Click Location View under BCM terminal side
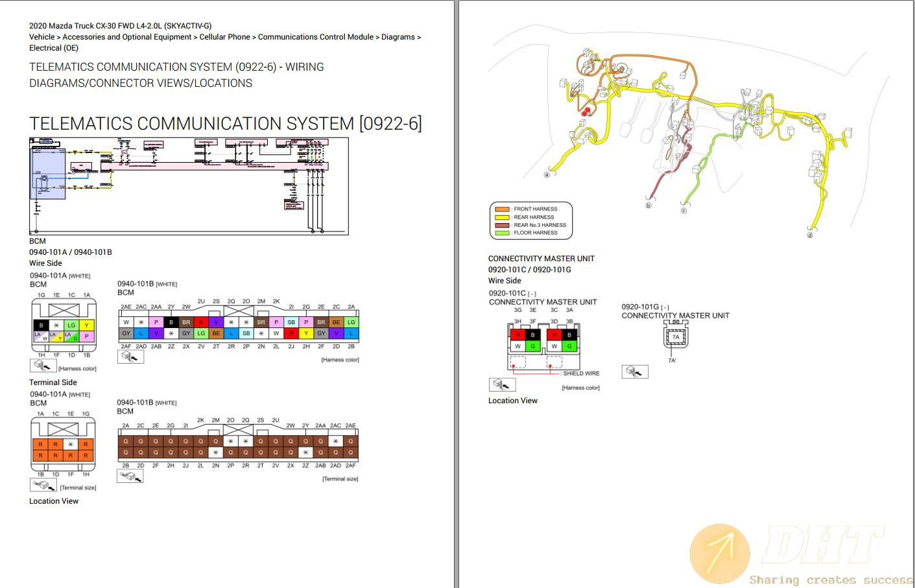This screenshot has height=588, width=915. tap(54, 501)
